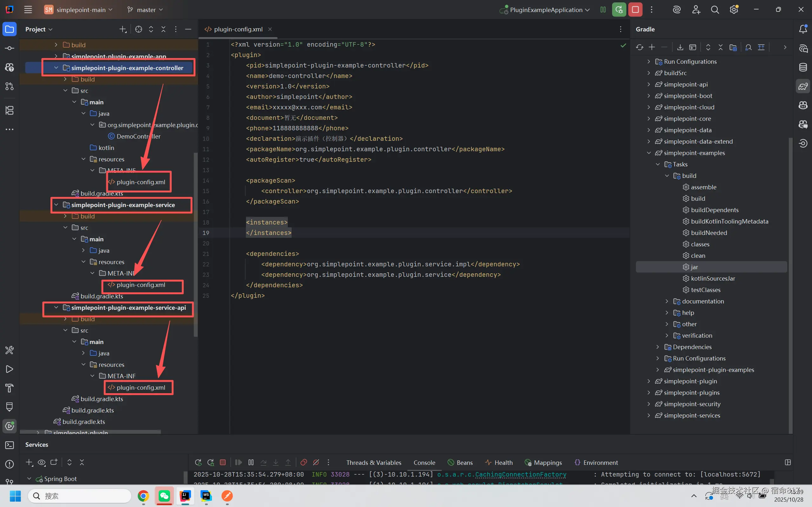
Task: Toggle mute breakpoints in debugger toolbar
Action: pyautogui.click(x=316, y=462)
